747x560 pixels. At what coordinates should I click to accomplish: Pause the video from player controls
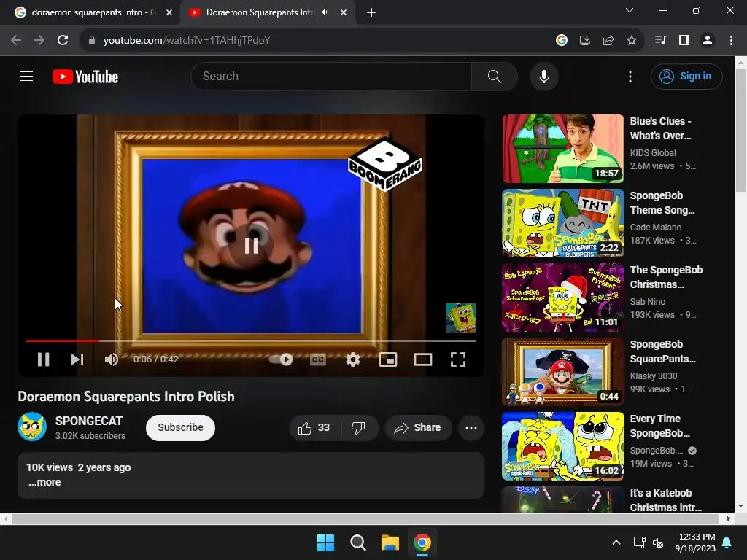click(43, 359)
